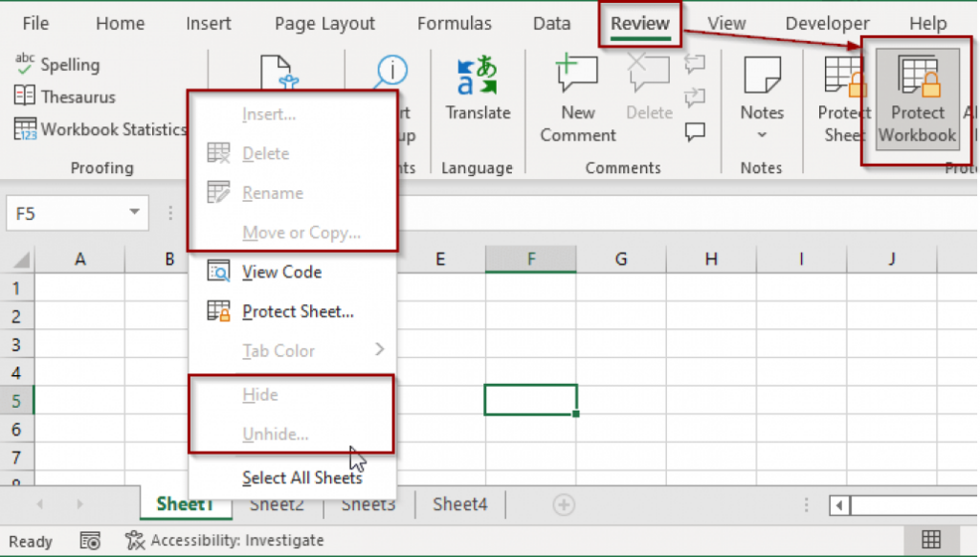This screenshot has width=980, height=557.
Task: Click the Smart Lookup magnifier icon
Action: pyautogui.click(x=391, y=73)
